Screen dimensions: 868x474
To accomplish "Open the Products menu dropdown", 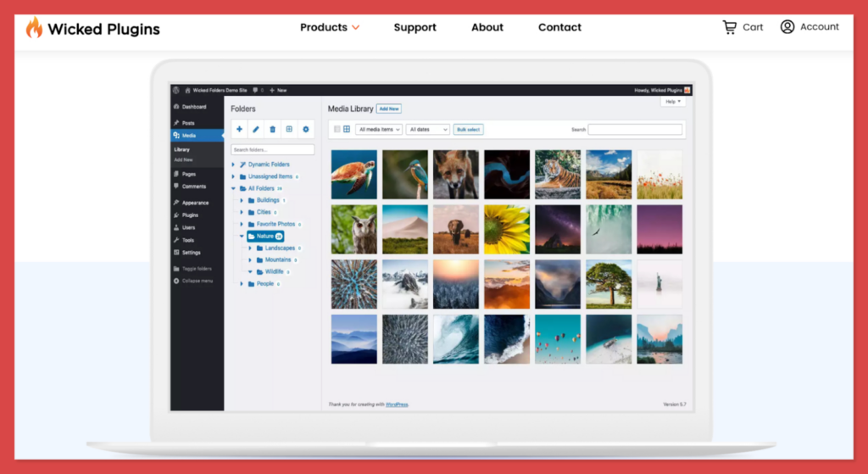I will (x=330, y=27).
